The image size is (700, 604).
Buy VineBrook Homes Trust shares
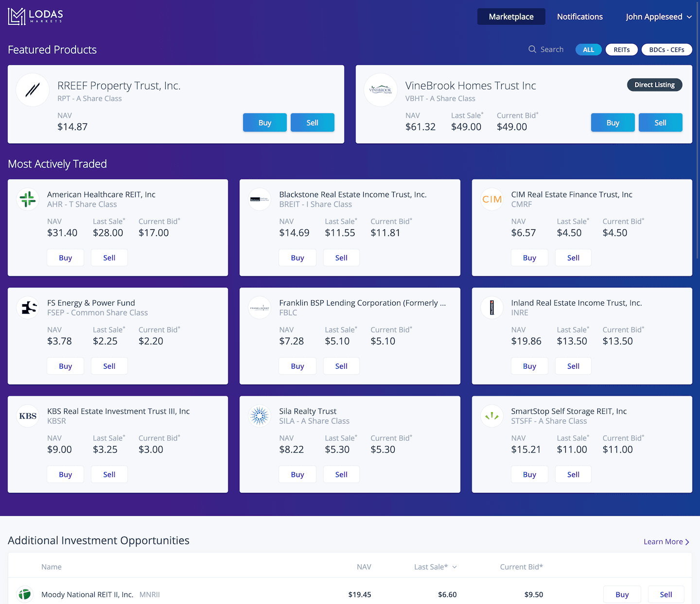click(613, 122)
